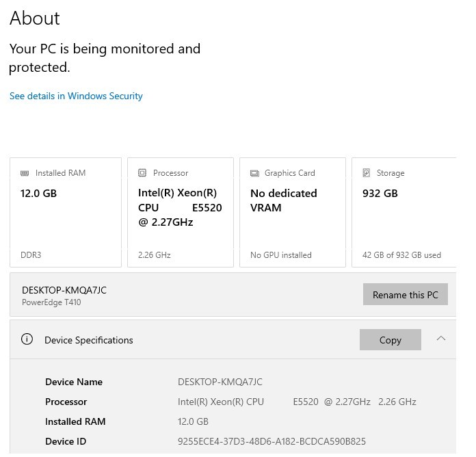
Task: Select the Device Name value DESKTOP-KMQA7JC
Action: coord(220,382)
